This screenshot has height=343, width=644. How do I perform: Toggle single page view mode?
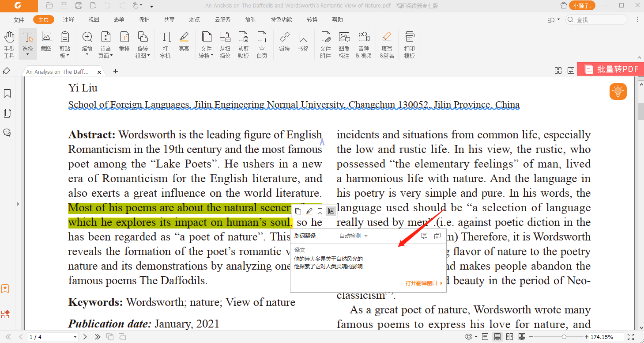[x=485, y=337]
